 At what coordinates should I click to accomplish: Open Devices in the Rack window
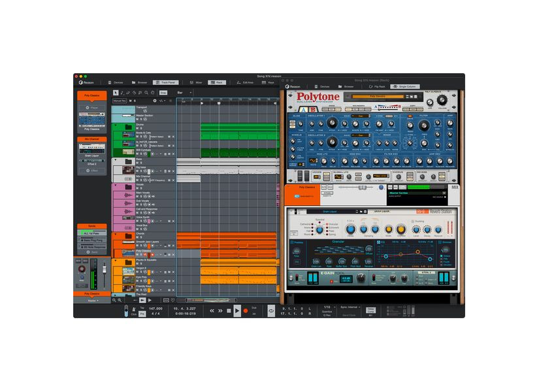coord(322,87)
